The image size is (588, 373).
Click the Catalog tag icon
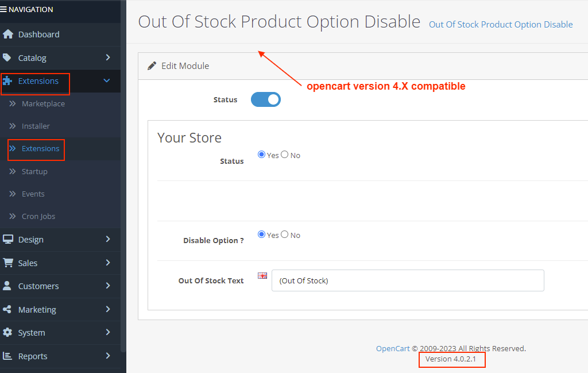point(7,57)
